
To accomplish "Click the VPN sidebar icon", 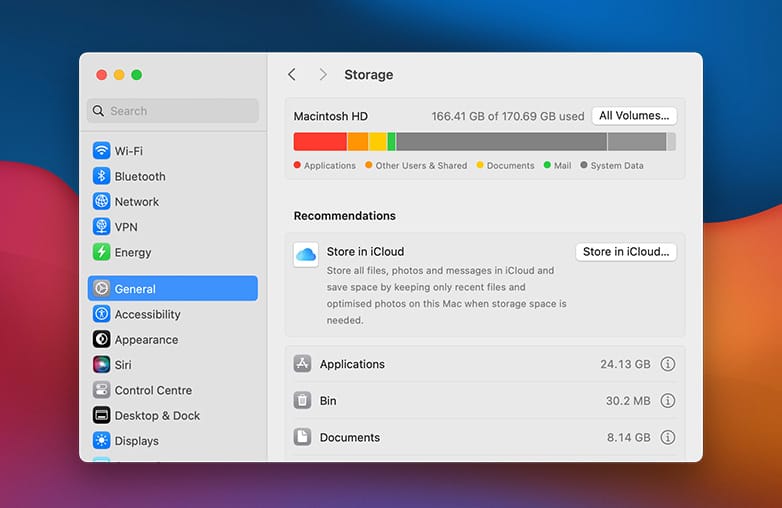I will point(101,227).
